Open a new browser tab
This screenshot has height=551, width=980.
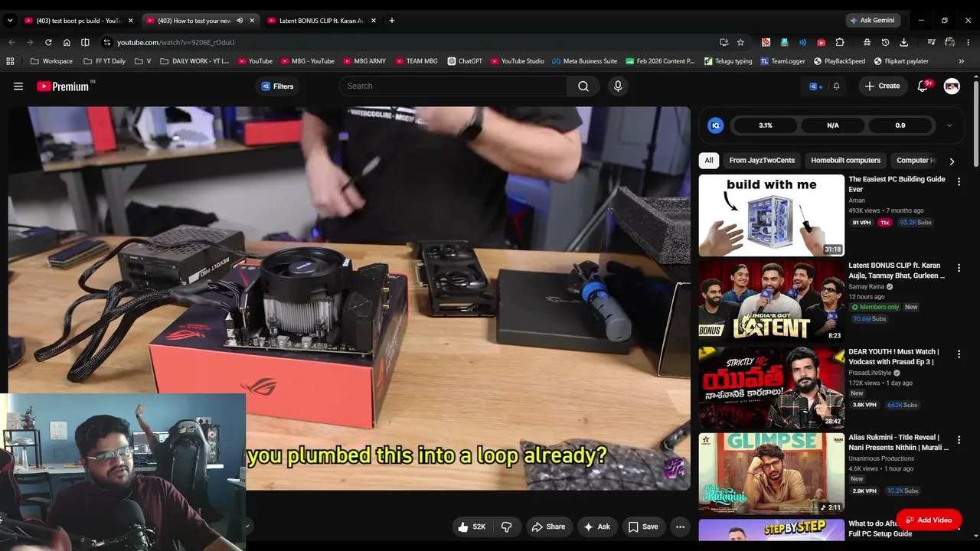pyautogui.click(x=392, y=21)
